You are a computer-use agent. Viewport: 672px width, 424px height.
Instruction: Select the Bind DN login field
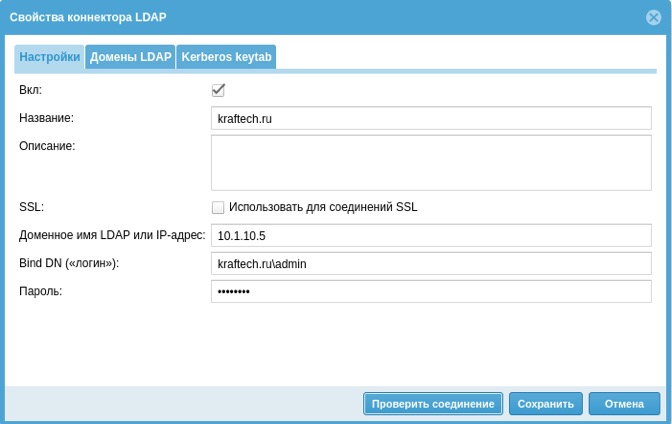pos(431,264)
